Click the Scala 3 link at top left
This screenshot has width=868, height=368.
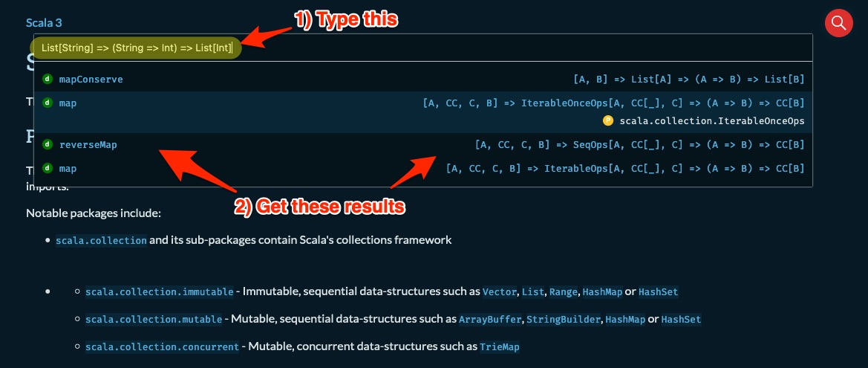[x=45, y=23]
